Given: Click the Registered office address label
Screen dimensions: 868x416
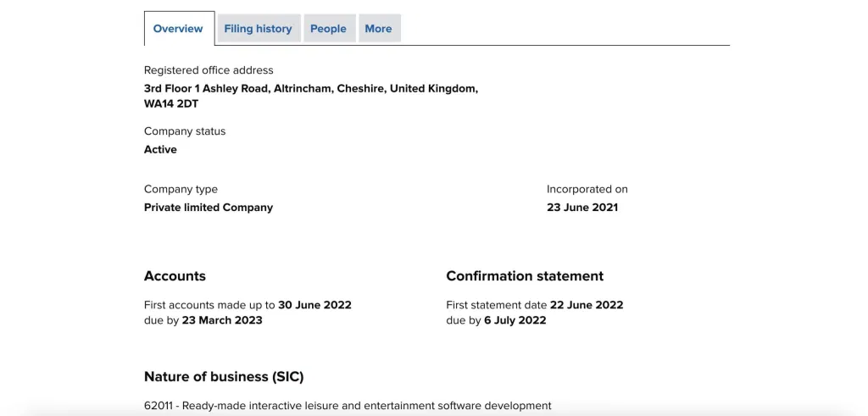Looking at the screenshot, I should [209, 70].
